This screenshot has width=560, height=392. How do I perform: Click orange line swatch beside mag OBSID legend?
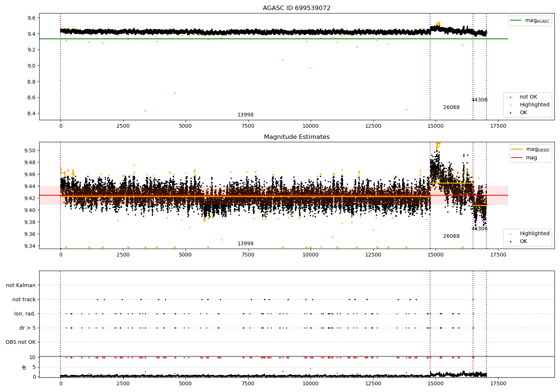517,149
